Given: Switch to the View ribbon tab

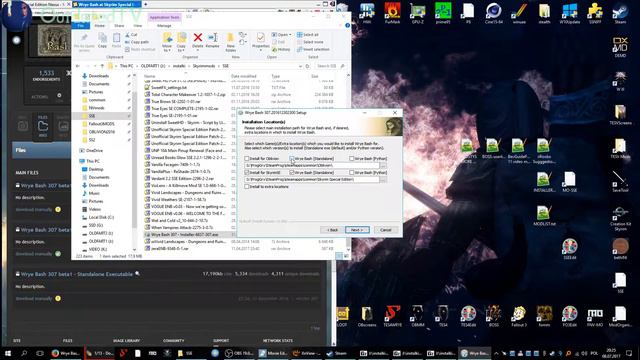Looking at the screenshot, I should point(138,26).
